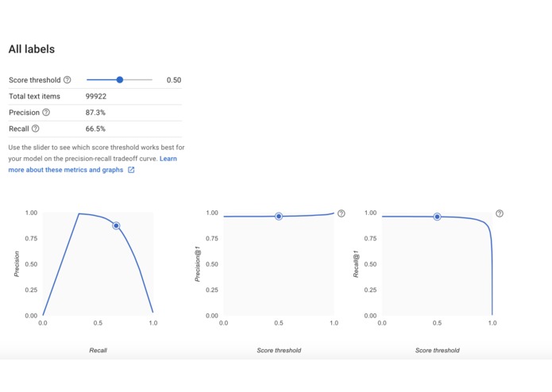Click the Score threshold help icon

pyautogui.click(x=68, y=80)
